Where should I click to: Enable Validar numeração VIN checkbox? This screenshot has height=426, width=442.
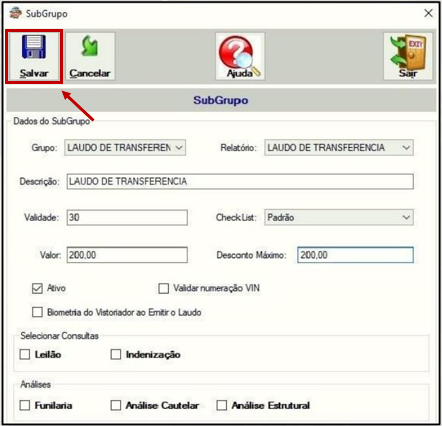point(163,288)
